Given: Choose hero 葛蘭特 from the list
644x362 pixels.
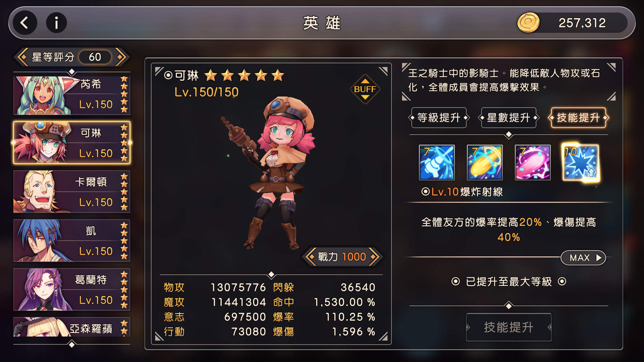Looking at the screenshot, I should point(72,289).
